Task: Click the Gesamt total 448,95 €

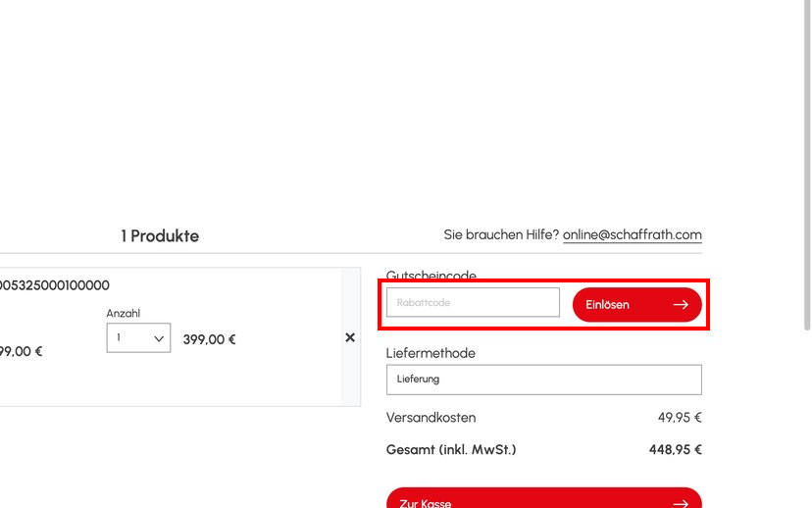Action: click(x=676, y=449)
